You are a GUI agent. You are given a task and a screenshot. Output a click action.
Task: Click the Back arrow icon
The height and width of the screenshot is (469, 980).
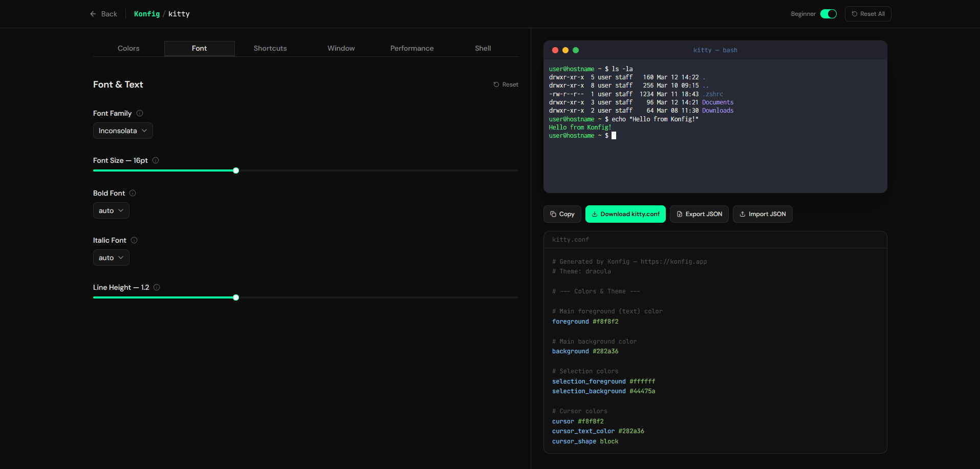93,14
